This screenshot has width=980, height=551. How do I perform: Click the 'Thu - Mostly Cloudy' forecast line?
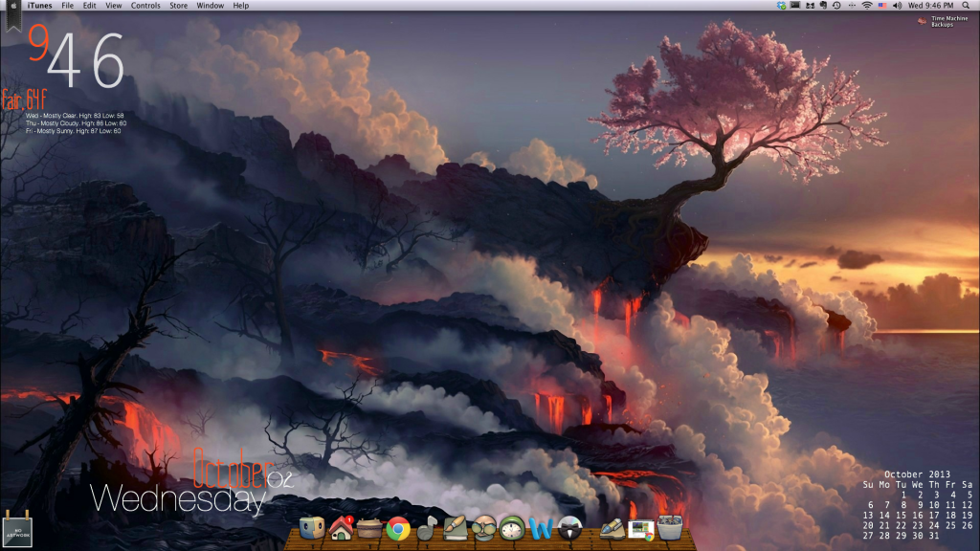click(x=76, y=123)
